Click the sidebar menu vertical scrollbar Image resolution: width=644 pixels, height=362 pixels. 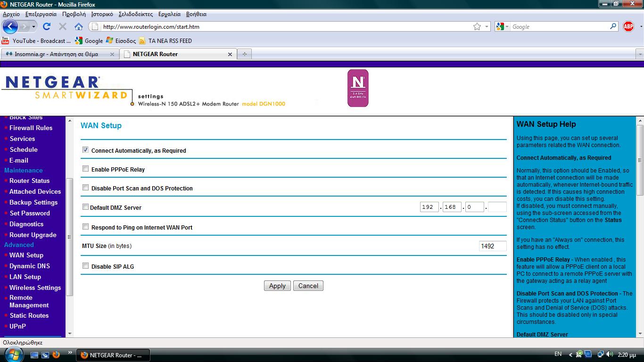click(70, 237)
